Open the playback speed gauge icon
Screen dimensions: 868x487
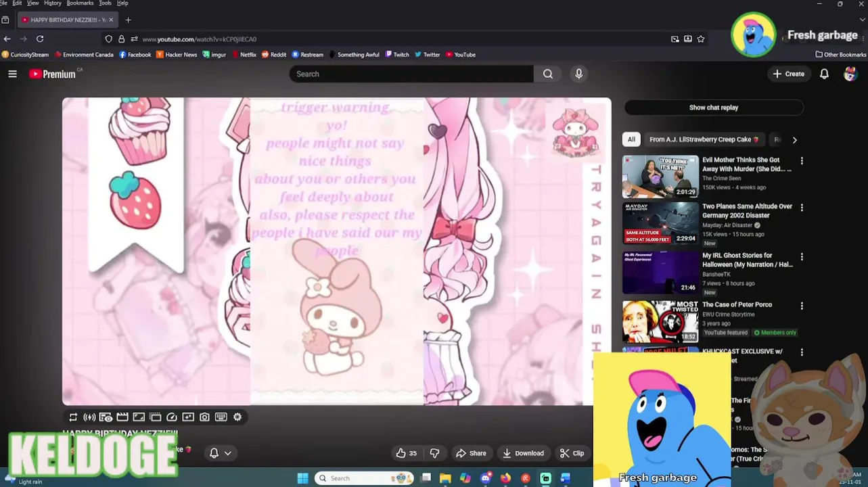coord(172,417)
